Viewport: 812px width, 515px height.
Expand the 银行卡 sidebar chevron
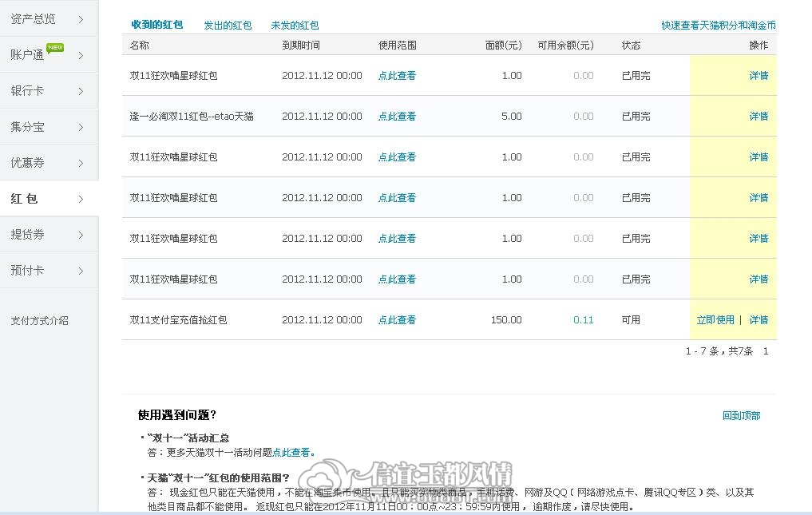coord(81,91)
